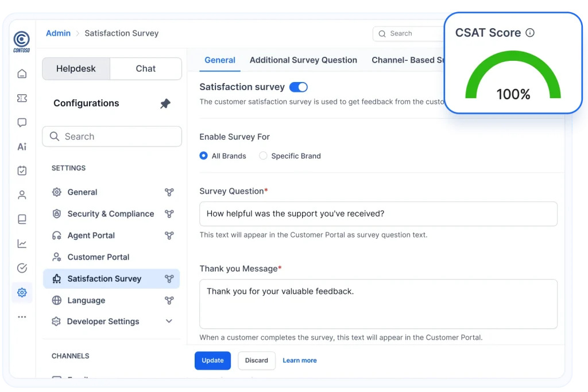
Task: Click into the Survey Question field
Action: coord(378,214)
